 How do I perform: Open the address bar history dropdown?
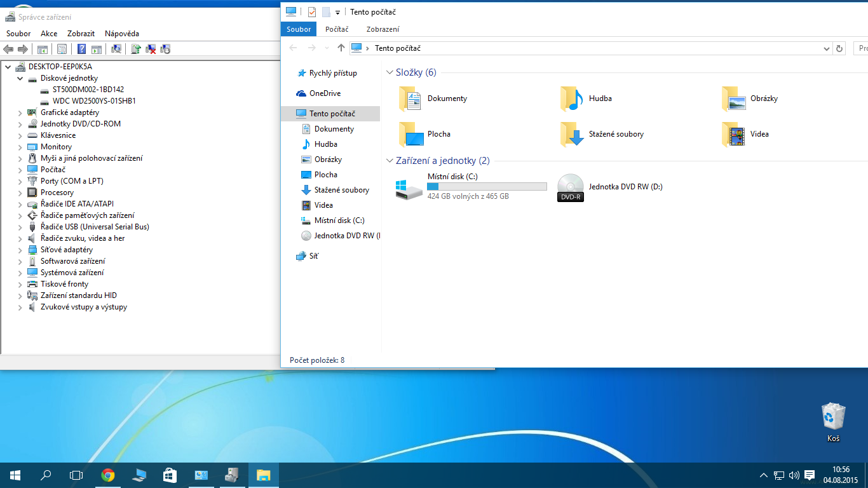tap(826, 48)
